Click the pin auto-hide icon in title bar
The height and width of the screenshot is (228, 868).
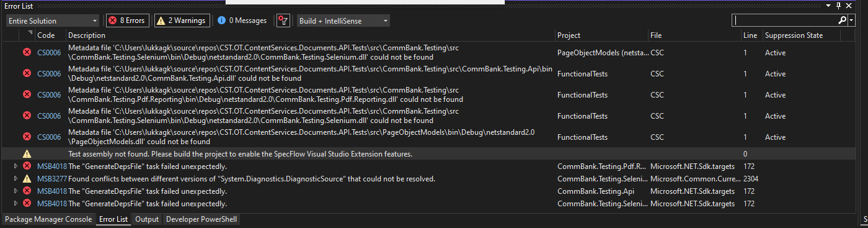click(839, 6)
